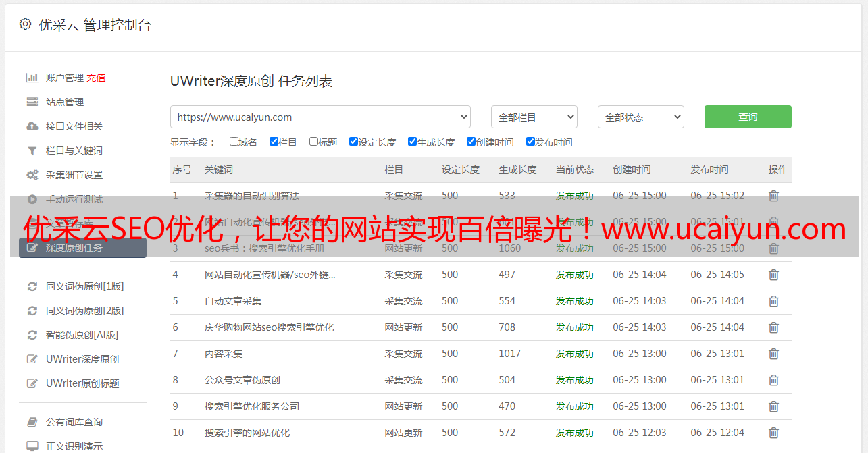Click 正文识别演示 monitor icon
The width and height of the screenshot is (868, 453).
pyautogui.click(x=32, y=446)
